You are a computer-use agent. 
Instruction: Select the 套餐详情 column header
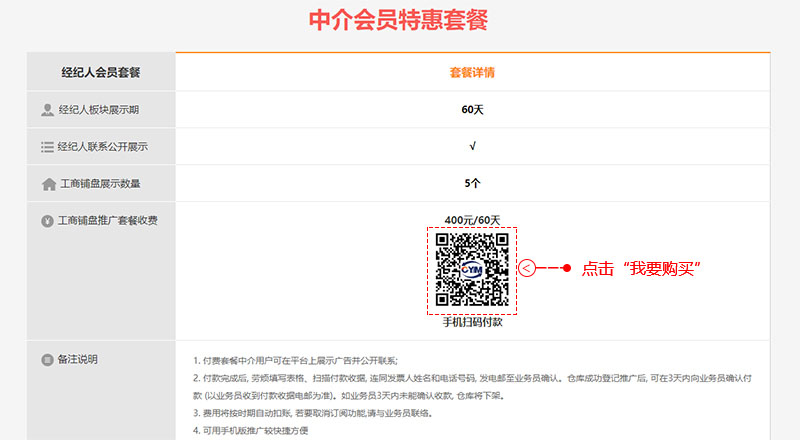coord(472,73)
